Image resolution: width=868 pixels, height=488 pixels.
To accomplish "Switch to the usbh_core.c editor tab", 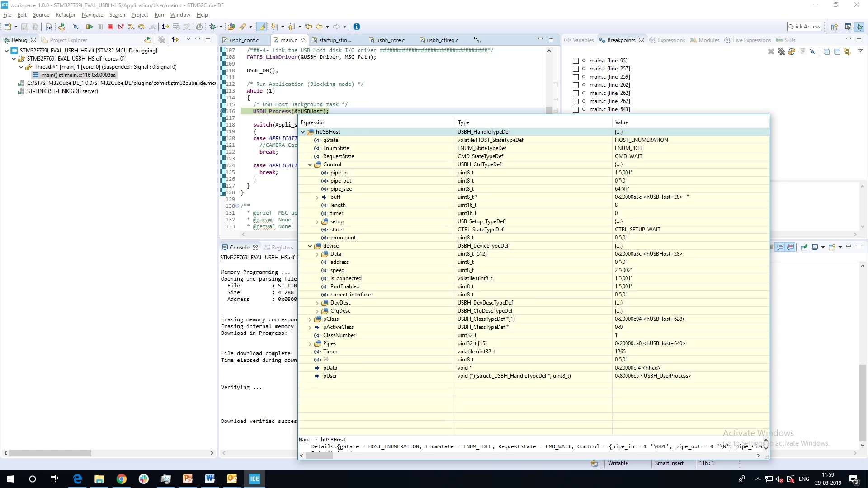I will click(391, 40).
